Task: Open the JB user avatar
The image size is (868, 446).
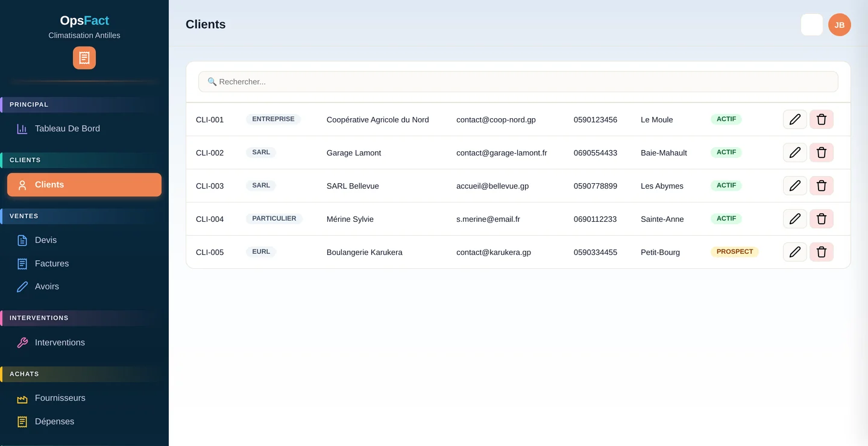Action: coord(840,25)
